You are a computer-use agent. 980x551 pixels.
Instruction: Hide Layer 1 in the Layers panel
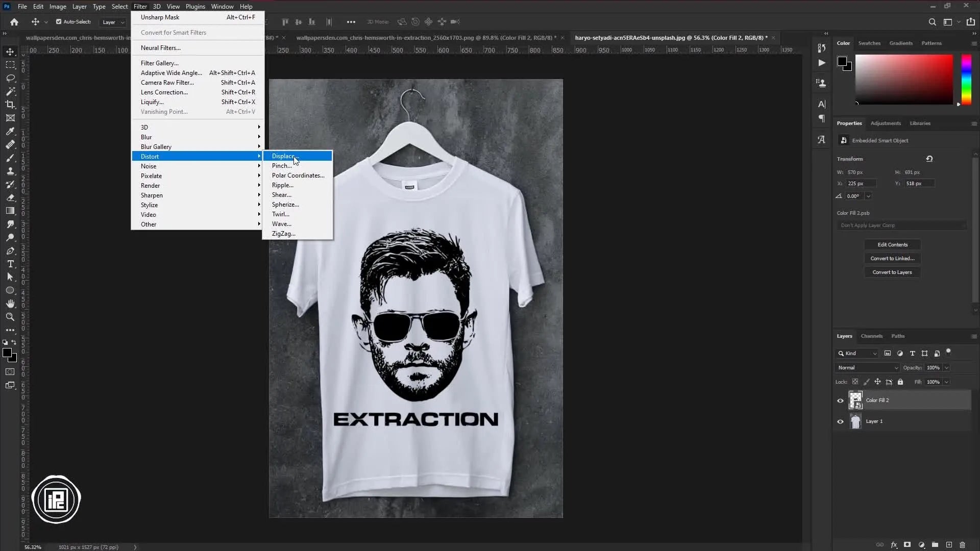(840, 421)
